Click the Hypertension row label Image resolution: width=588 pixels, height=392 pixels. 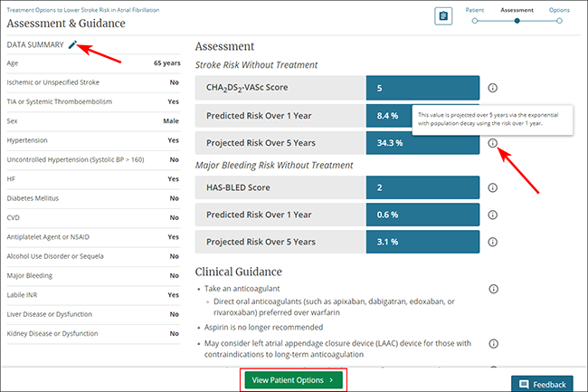pyautogui.click(x=27, y=140)
